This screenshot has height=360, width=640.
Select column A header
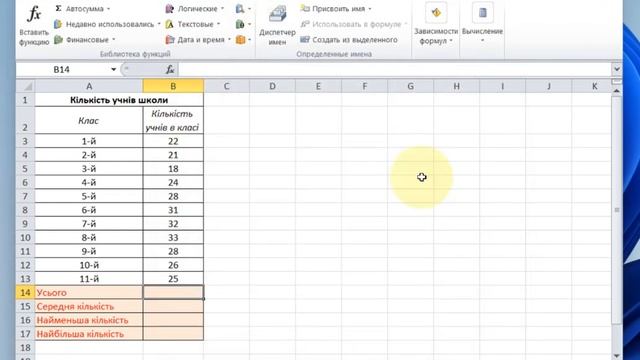click(89, 87)
